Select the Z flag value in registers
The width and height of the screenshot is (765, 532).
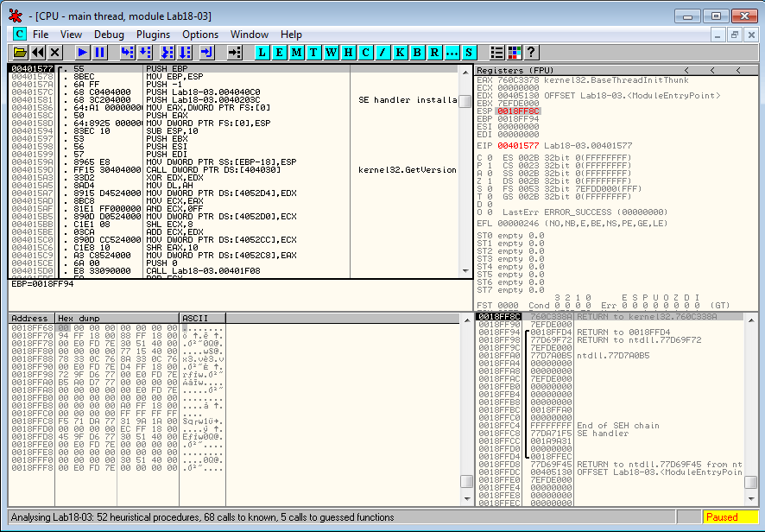tap(489, 180)
